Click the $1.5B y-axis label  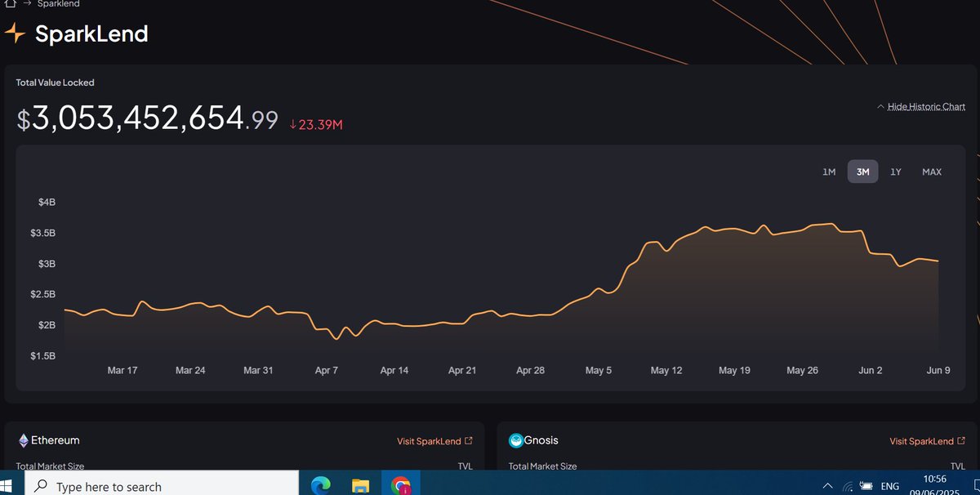[42, 356]
